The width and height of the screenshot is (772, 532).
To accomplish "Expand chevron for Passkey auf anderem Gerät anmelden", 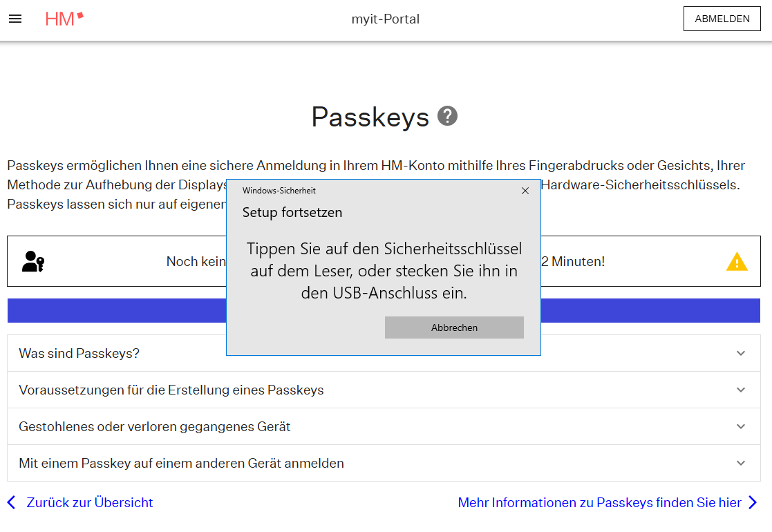I will 741,463.
